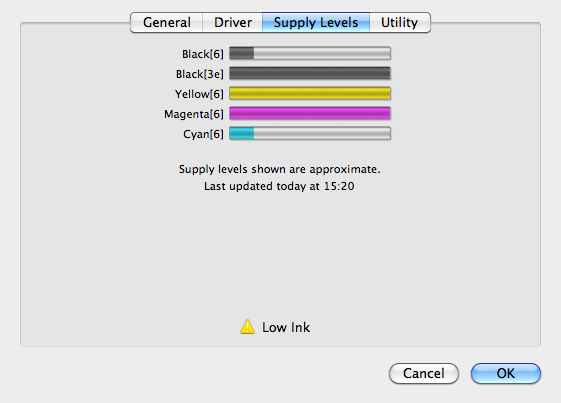Click the Magenta[6] label
The width and height of the screenshot is (561, 403).
click(x=194, y=114)
